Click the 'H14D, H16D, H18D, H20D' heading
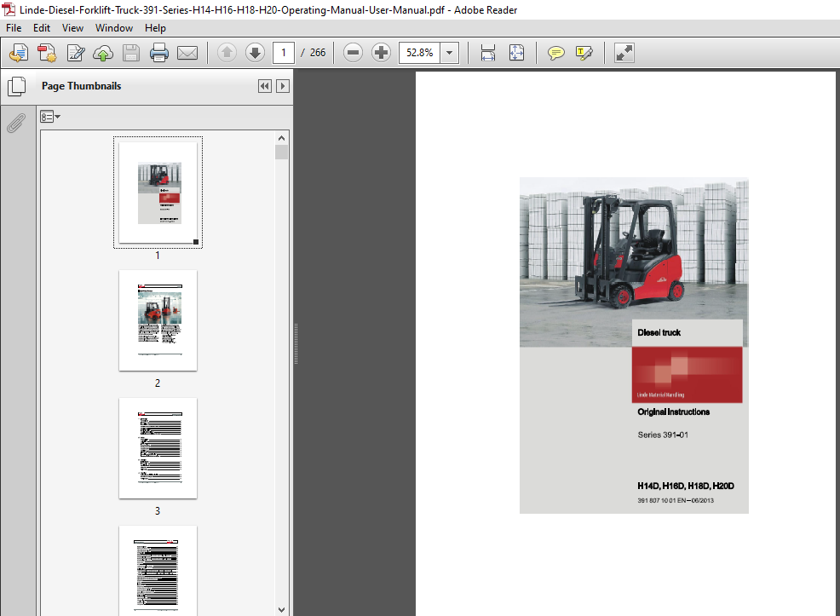 click(686, 486)
